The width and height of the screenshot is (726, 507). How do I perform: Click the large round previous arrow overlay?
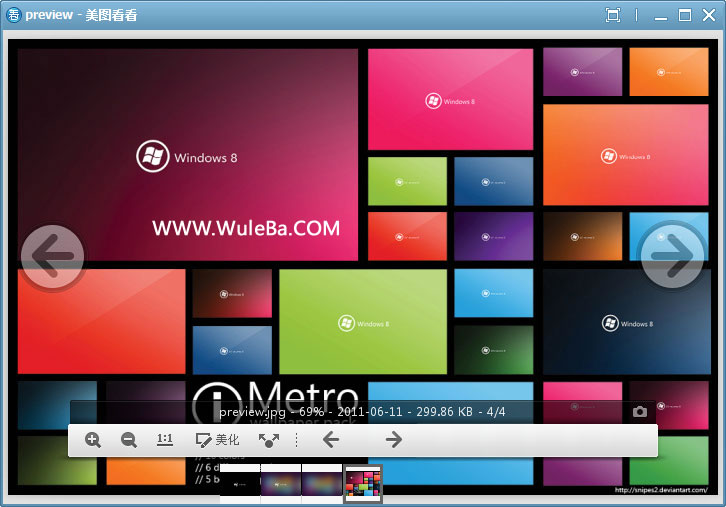(53, 256)
